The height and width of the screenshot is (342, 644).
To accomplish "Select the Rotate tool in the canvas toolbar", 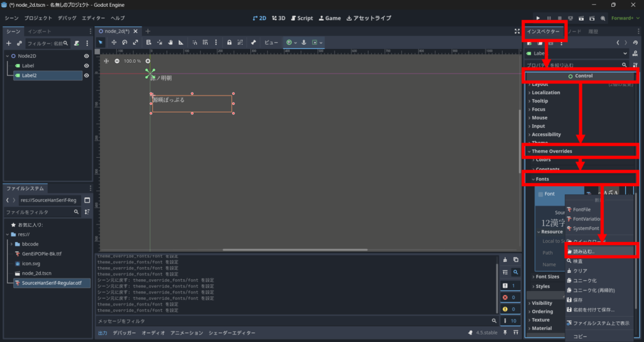I will 125,42.
